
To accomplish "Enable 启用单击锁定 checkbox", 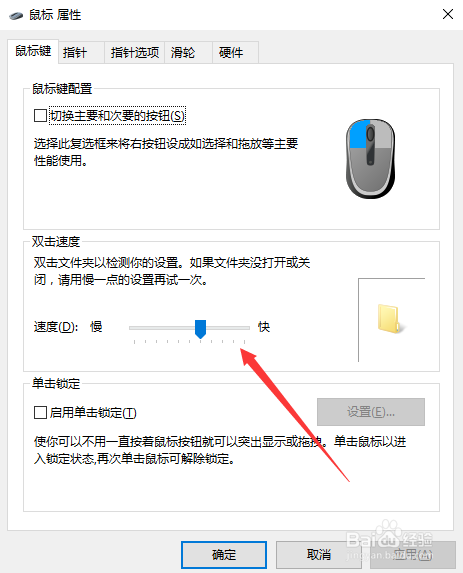I will tap(40, 413).
